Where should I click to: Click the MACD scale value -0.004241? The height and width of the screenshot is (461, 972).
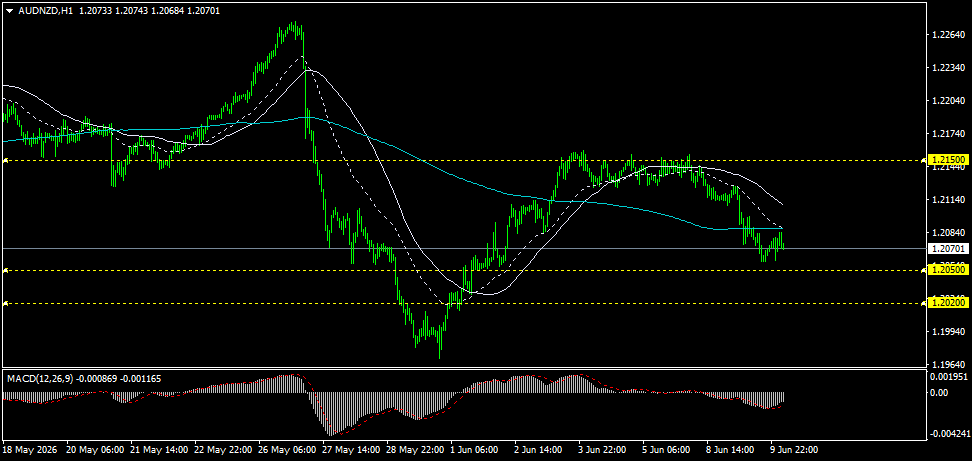[948, 434]
